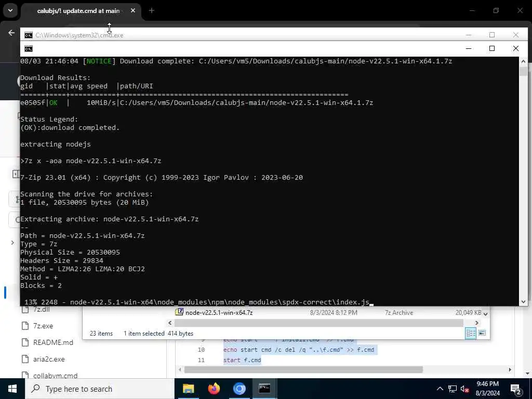Maximize the background cmd.exe window
The image size is (532, 399).
pyautogui.click(x=492, y=35)
